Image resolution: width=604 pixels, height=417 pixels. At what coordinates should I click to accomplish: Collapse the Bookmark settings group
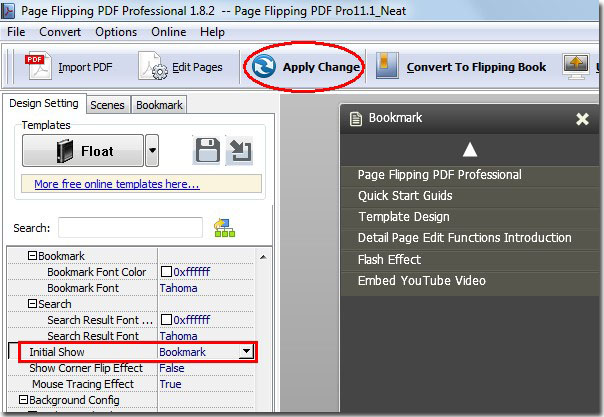[x=32, y=256]
